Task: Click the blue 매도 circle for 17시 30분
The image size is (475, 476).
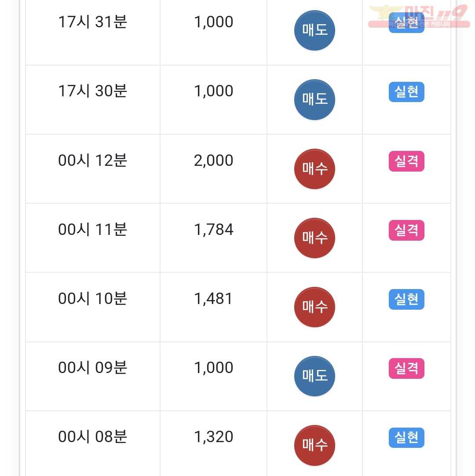Action: pos(314,99)
